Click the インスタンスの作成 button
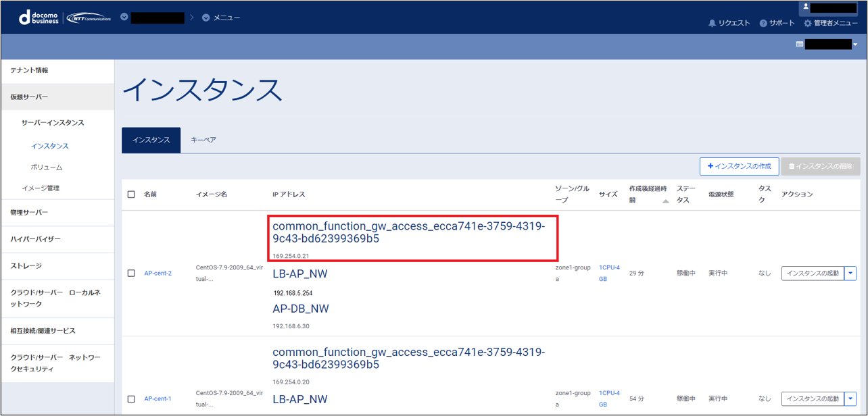The height and width of the screenshot is (416, 868). [x=739, y=166]
